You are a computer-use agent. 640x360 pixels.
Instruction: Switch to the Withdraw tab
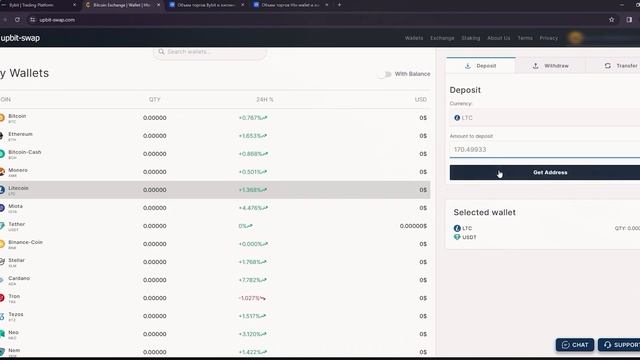tap(551, 66)
